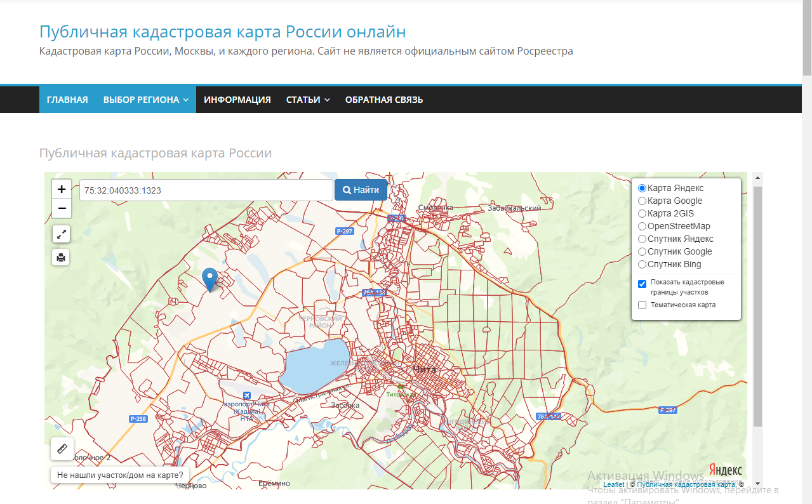The image size is (812, 504).
Task: Expand the Выбор региона dropdown menu
Action: pos(145,100)
